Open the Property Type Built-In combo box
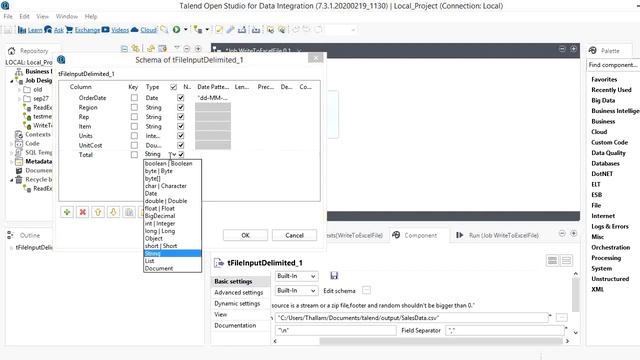Screen dimensions: 640x360 tap(296, 276)
